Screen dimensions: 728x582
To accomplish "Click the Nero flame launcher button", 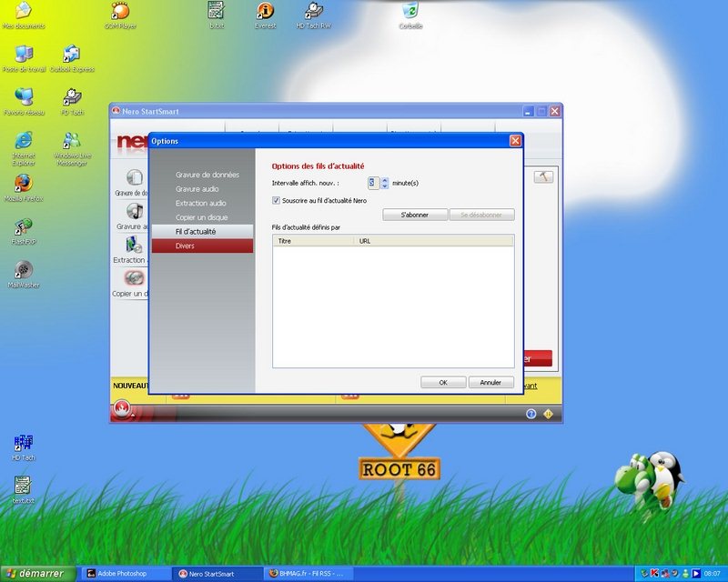I will click(122, 409).
